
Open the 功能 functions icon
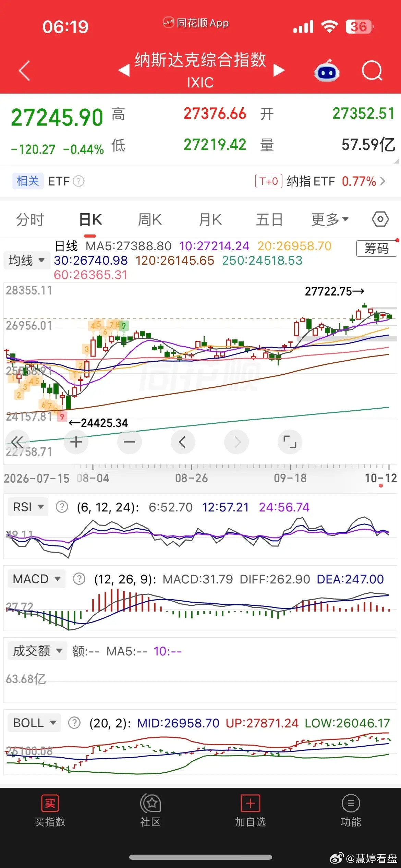(351, 803)
